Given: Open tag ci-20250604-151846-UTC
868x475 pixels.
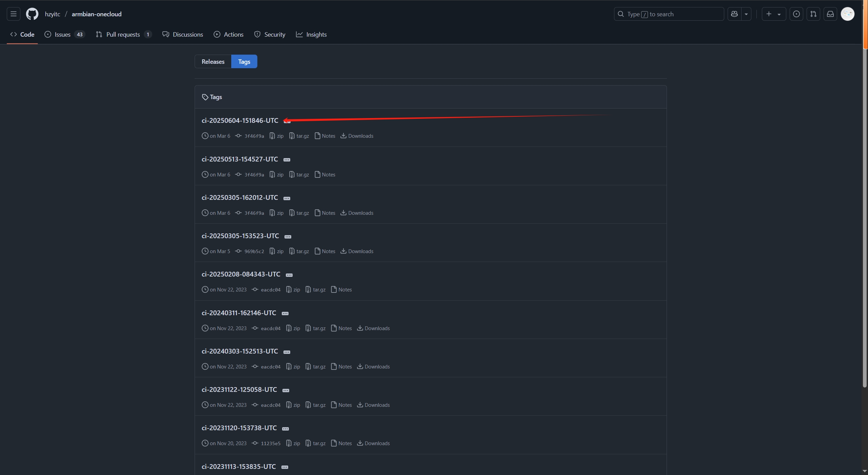Looking at the screenshot, I should tap(240, 120).
